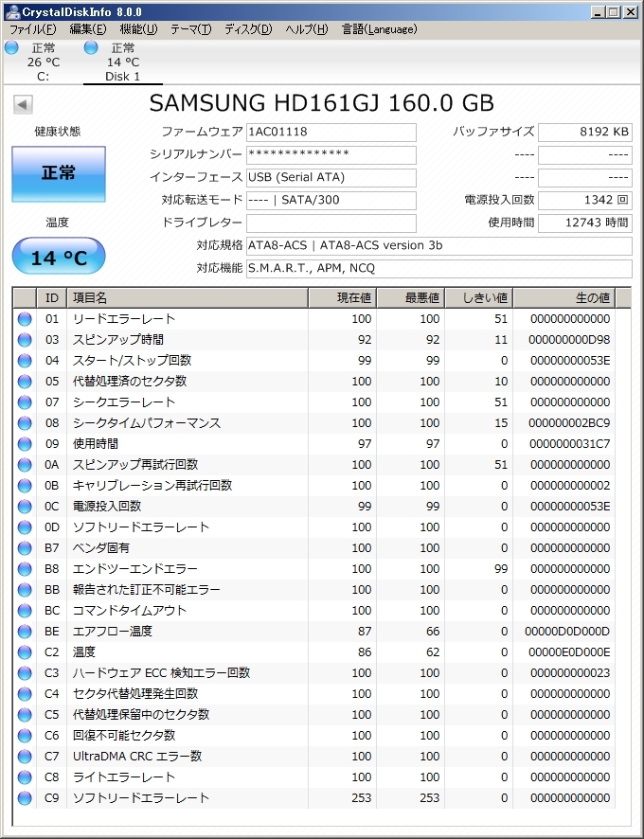
Task: Click the raw value 00000D0D000D
Action: [x=567, y=632]
